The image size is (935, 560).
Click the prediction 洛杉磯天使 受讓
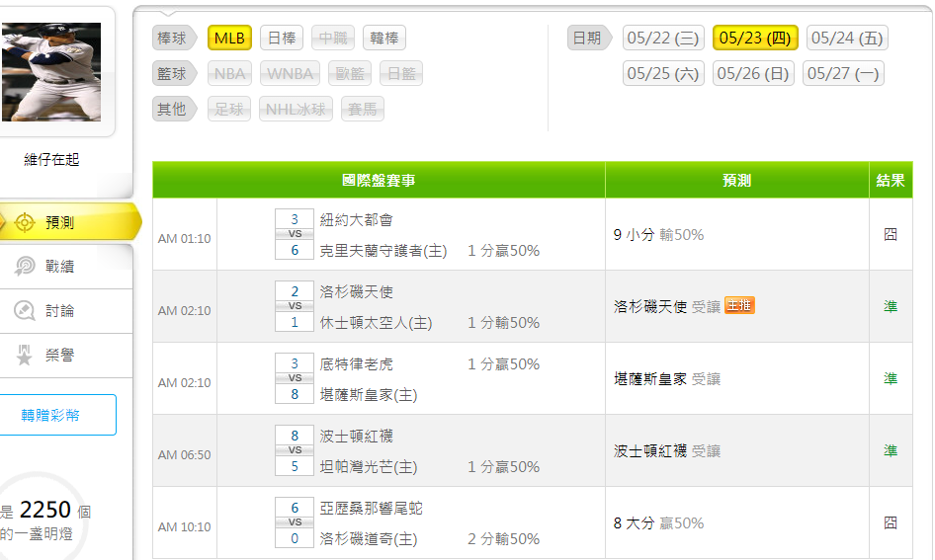point(667,307)
